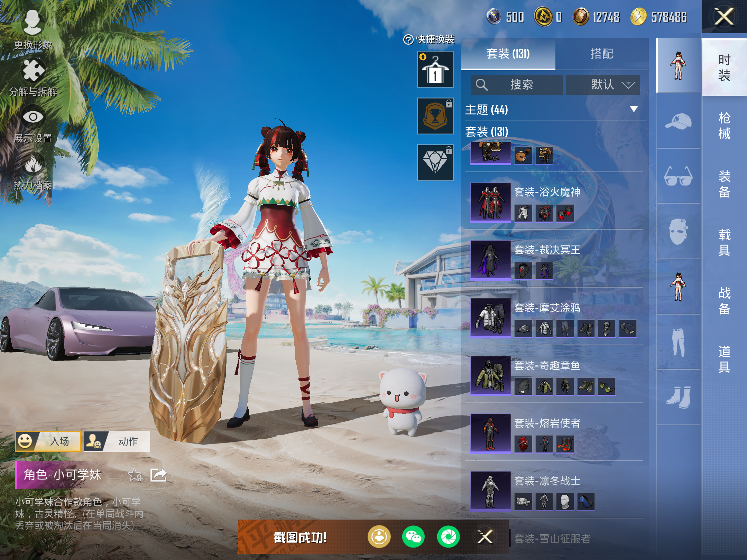
Task: Select 套装-熔岩使者 outfit thumbnail
Action: pos(490,433)
